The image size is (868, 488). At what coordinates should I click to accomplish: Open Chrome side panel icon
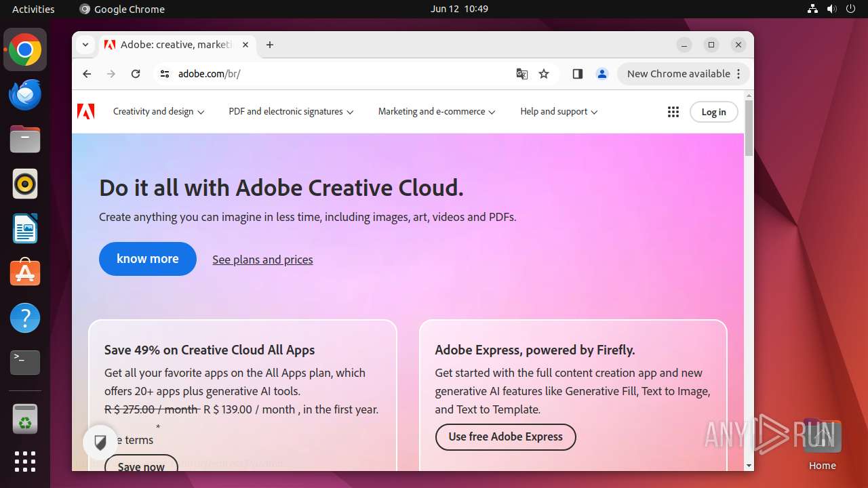(578, 74)
